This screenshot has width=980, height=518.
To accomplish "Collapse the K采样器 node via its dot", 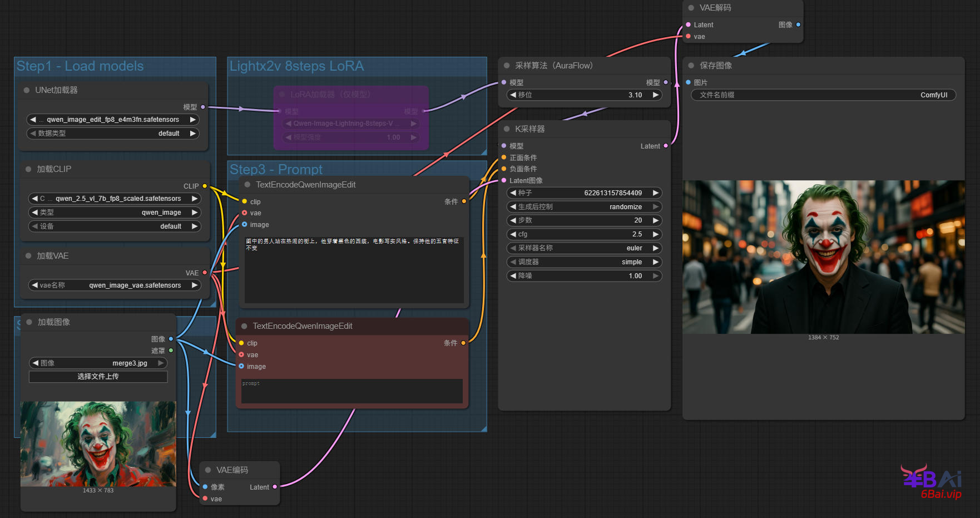I will (507, 129).
